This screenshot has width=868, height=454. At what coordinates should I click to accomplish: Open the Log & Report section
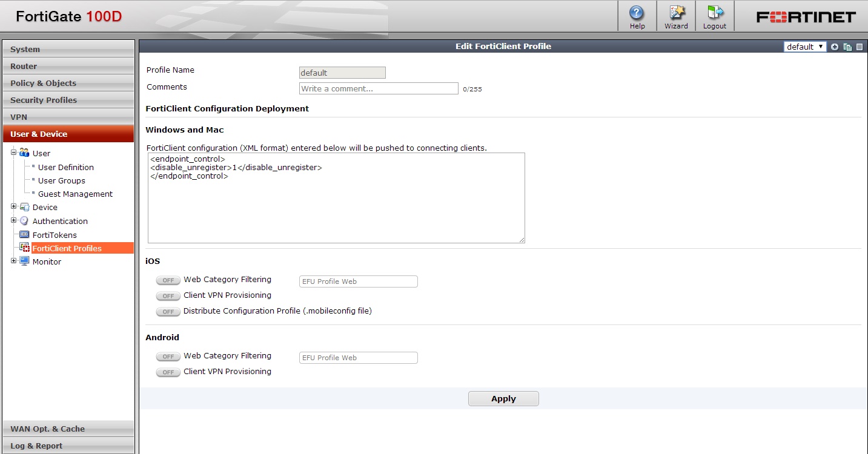tap(68, 446)
